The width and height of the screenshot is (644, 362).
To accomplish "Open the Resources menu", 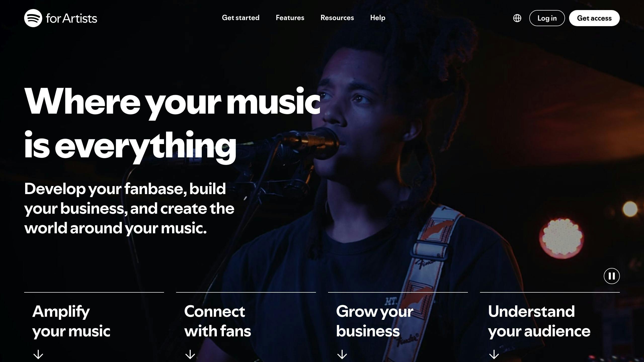I will coord(337,18).
